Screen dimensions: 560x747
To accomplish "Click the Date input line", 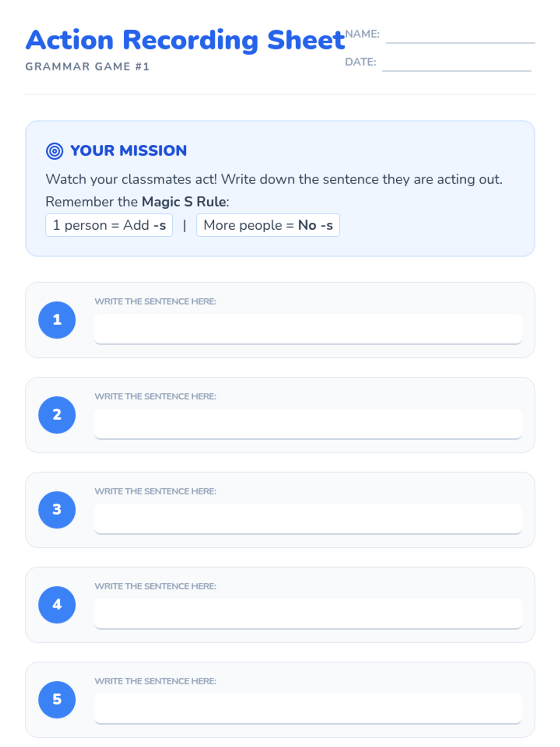I will tap(456, 64).
